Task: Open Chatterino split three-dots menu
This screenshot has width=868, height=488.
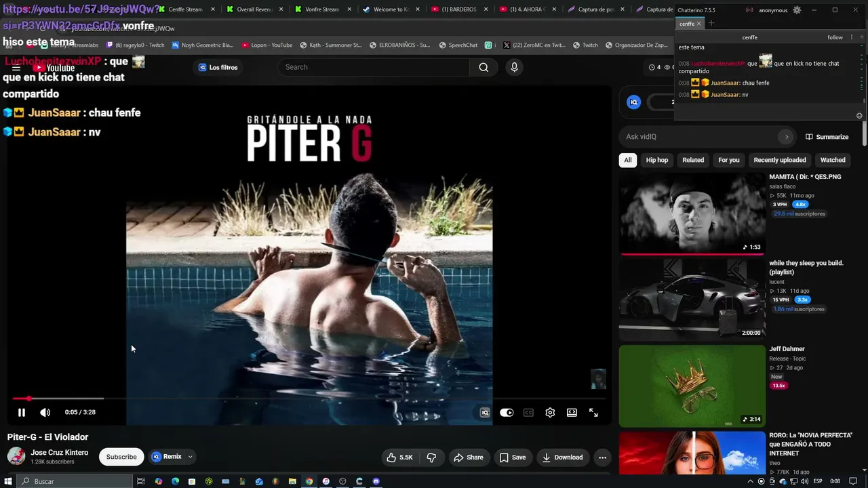Action: pyautogui.click(x=853, y=37)
